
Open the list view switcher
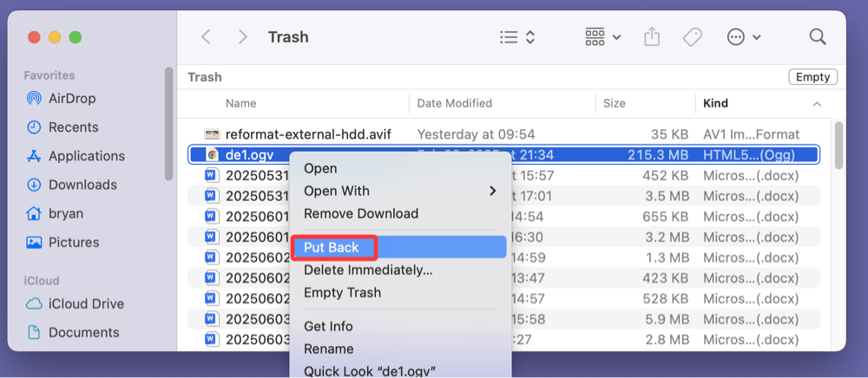[x=516, y=37]
